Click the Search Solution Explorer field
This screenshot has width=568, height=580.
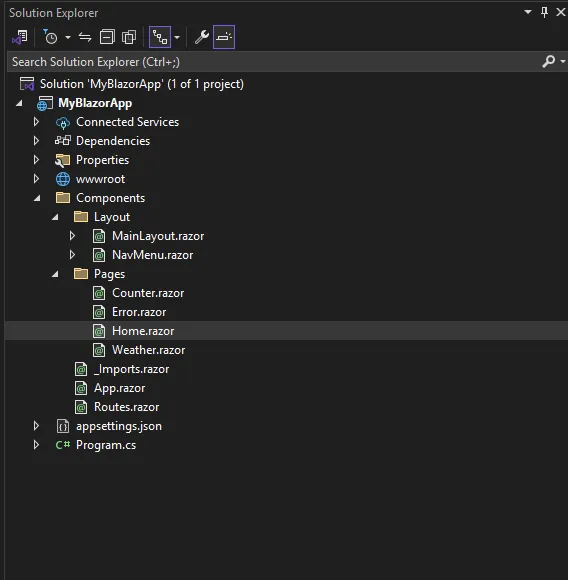tap(274, 61)
